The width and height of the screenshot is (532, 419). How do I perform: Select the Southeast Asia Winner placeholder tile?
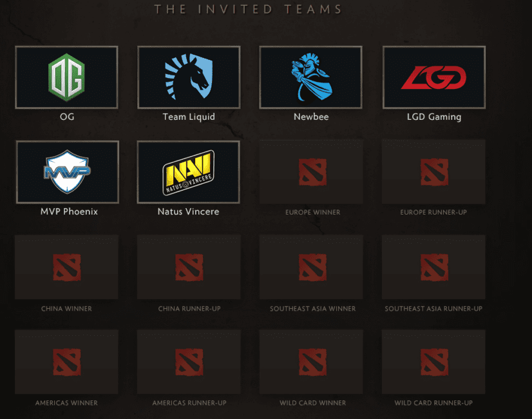[311, 268]
